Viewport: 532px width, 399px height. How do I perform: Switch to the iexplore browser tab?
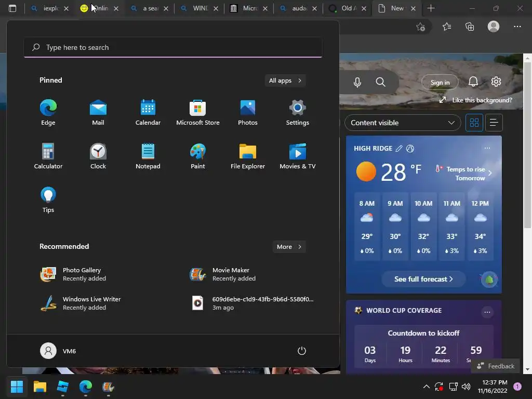click(x=46, y=8)
